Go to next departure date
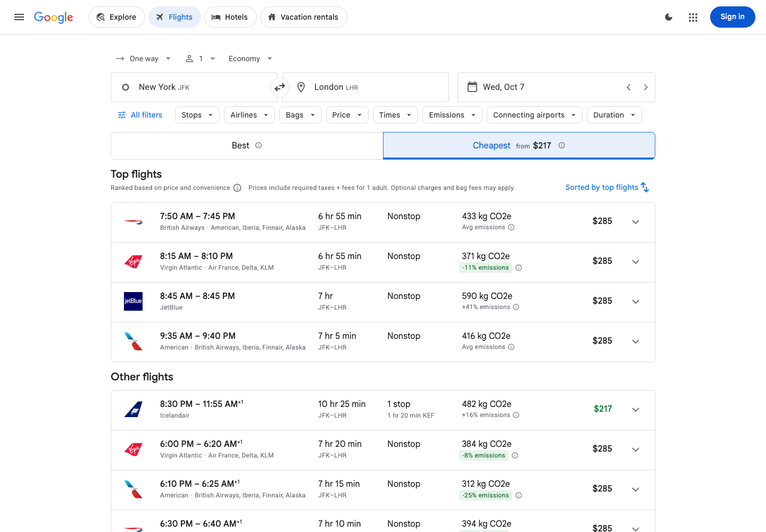 [x=646, y=87]
